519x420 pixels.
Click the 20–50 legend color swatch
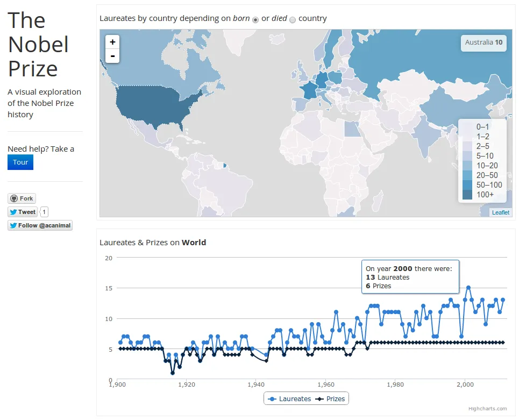(x=467, y=175)
